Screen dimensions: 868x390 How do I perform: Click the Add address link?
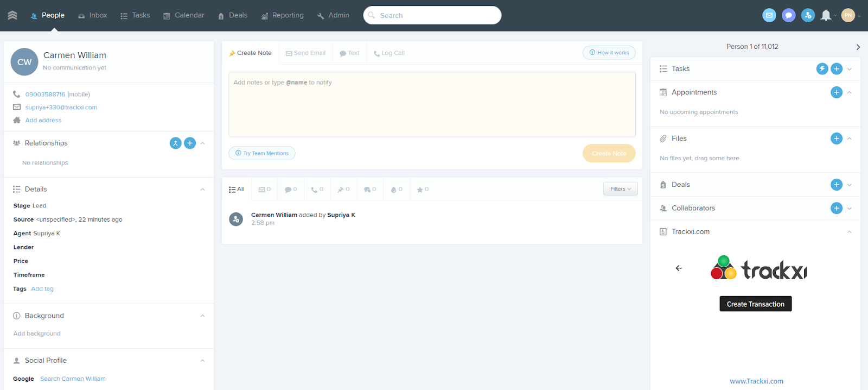point(43,121)
